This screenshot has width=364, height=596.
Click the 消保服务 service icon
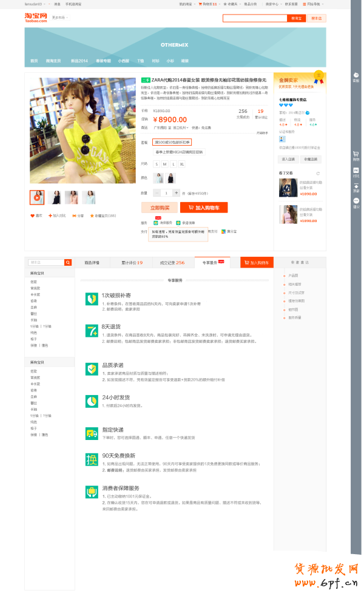point(156,223)
